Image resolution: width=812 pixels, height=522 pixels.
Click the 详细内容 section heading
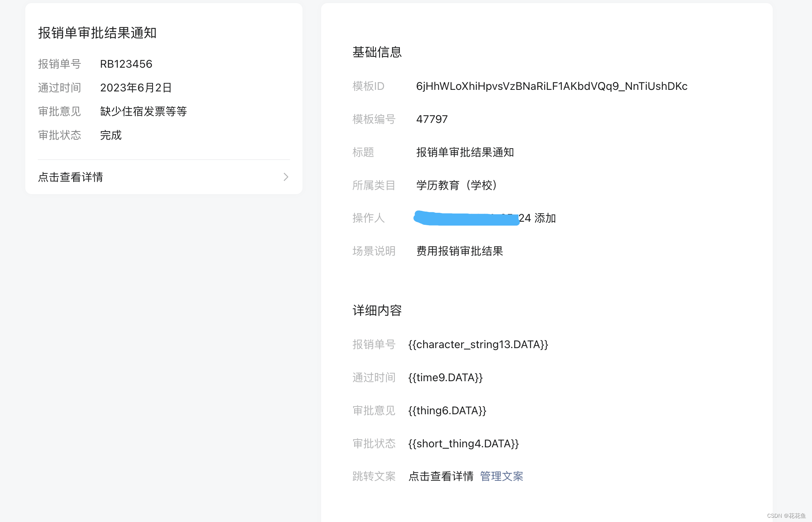tap(377, 310)
